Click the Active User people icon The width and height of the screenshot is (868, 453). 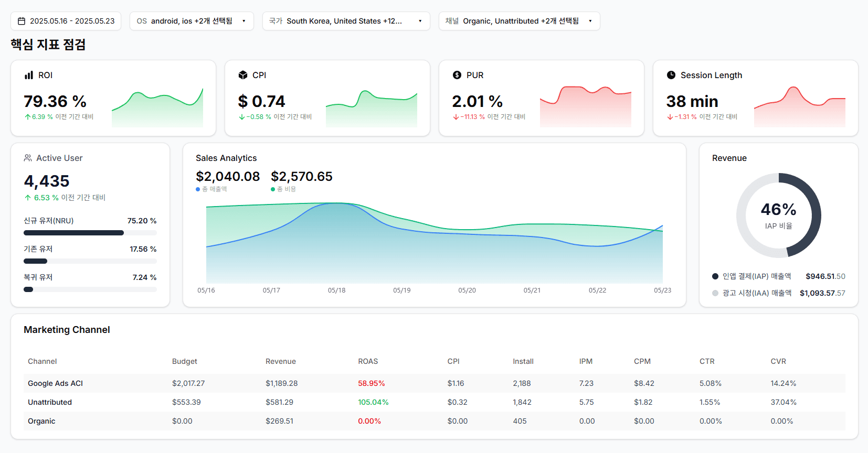(28, 158)
